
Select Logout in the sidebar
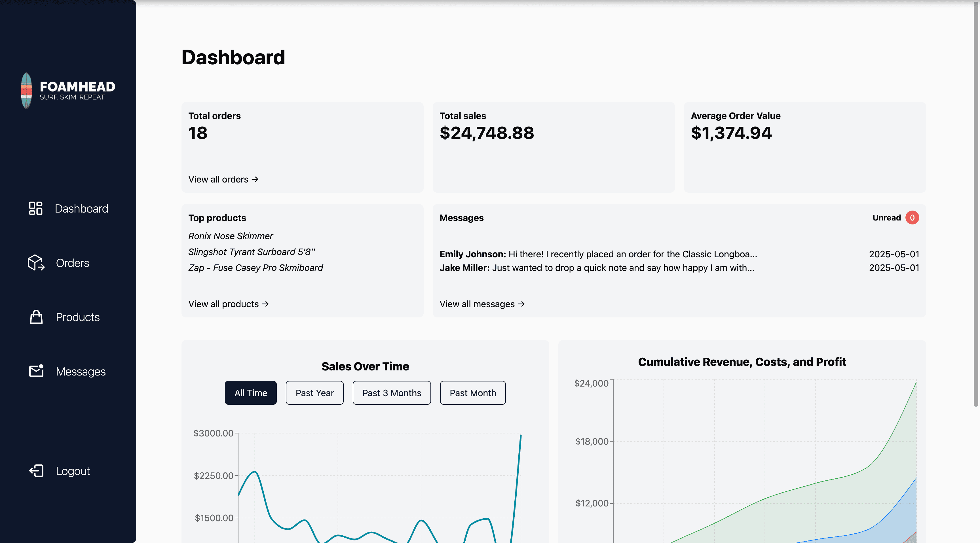pos(60,471)
